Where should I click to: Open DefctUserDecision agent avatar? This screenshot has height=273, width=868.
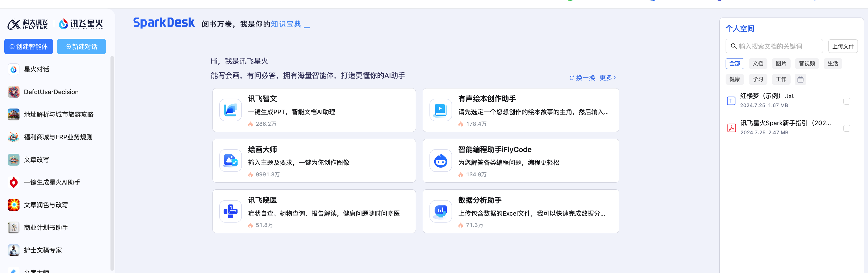coord(14,92)
